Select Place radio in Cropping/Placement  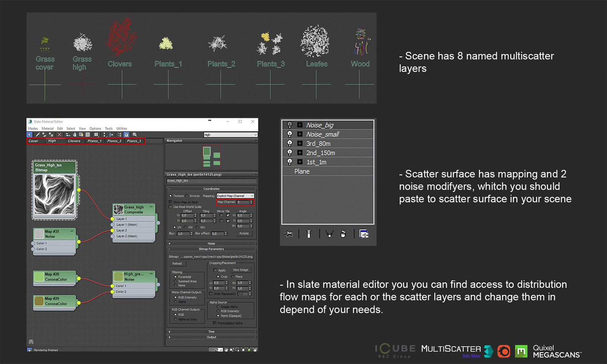pos(233,276)
